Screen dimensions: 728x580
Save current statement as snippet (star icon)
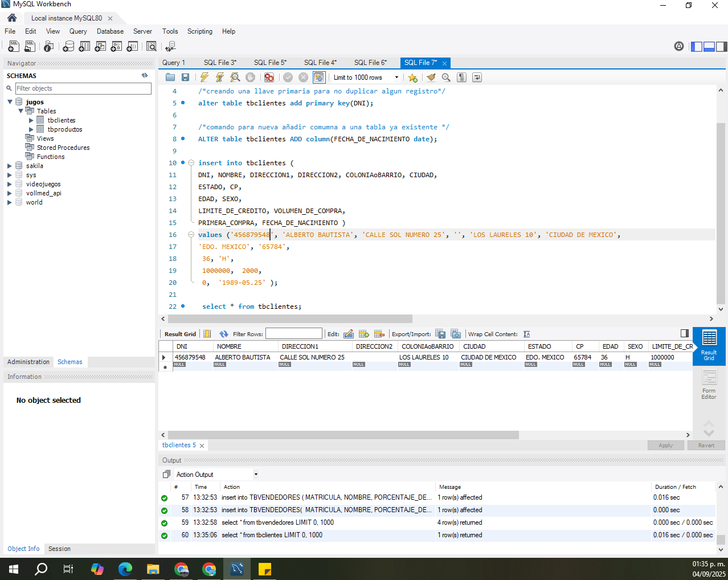pyautogui.click(x=412, y=77)
